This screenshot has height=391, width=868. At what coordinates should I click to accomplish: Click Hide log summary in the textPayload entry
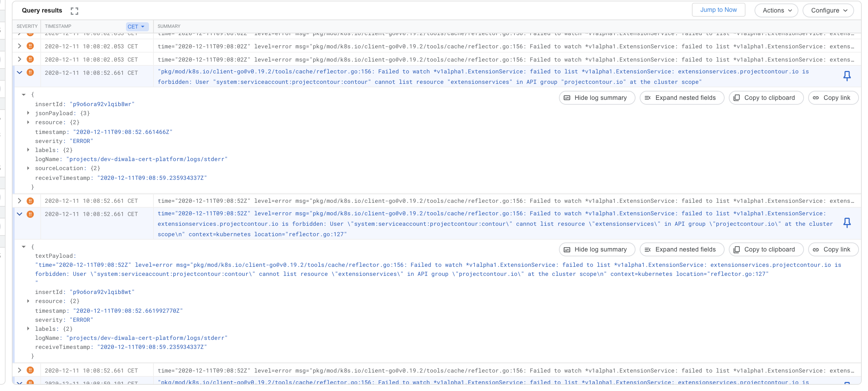[597, 249]
